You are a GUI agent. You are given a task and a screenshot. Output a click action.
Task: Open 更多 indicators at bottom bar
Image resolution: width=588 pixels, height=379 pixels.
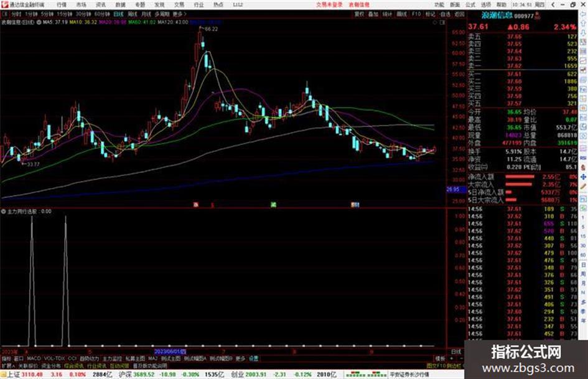click(x=240, y=358)
